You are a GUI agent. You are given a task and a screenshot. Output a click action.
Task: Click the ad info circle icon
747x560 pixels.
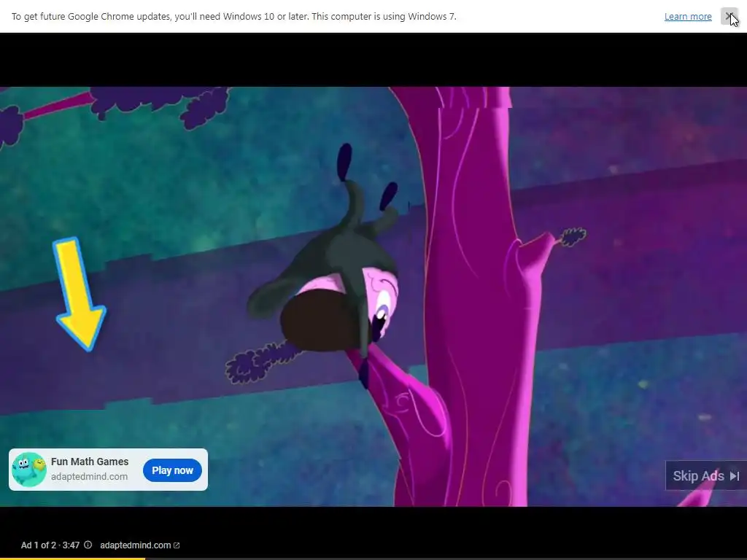pos(88,545)
